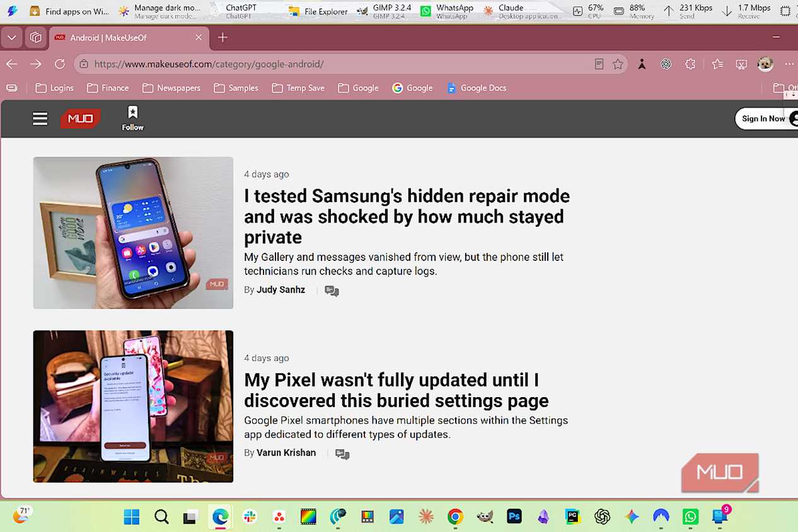Viewport: 798px width, 532px height.
Task: Open GIMP from the taskbar
Action: [485, 517]
